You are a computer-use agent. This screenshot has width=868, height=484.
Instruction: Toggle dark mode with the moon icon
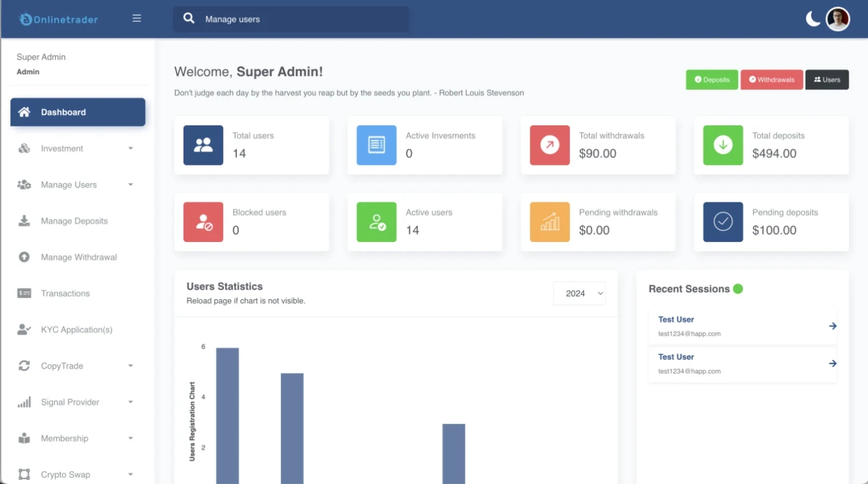tap(813, 19)
